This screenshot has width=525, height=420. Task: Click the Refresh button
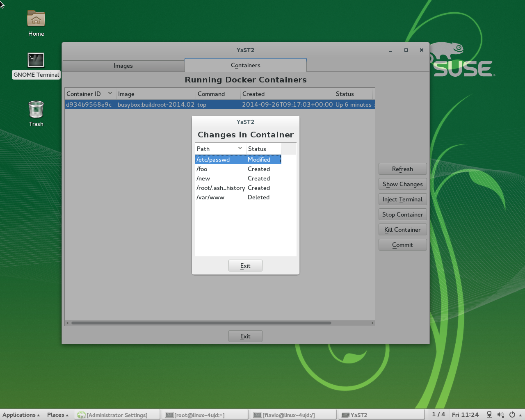coord(402,169)
